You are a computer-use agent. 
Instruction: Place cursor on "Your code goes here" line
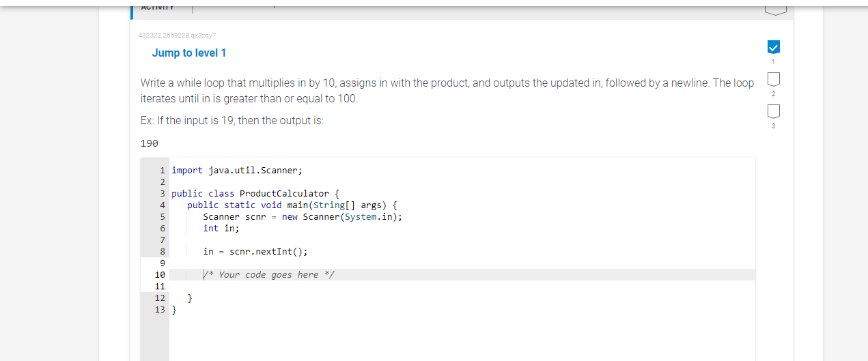pyautogui.click(x=462, y=274)
